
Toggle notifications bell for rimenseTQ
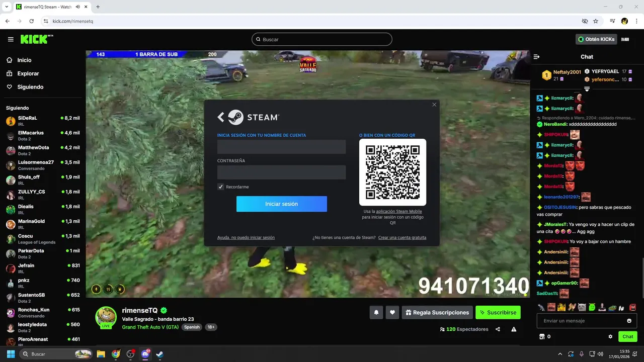pos(376,312)
